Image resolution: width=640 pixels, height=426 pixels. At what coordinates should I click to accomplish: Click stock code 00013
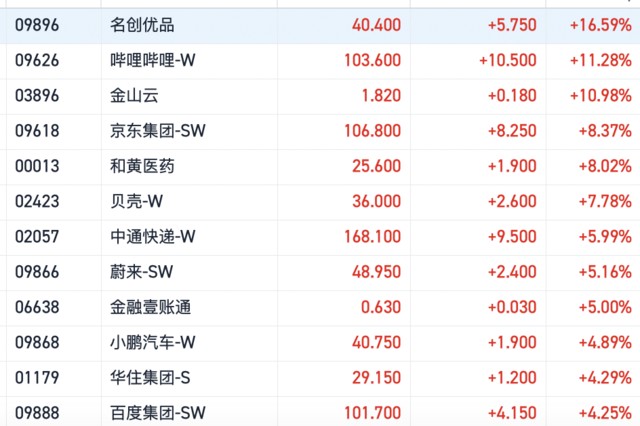point(37,166)
